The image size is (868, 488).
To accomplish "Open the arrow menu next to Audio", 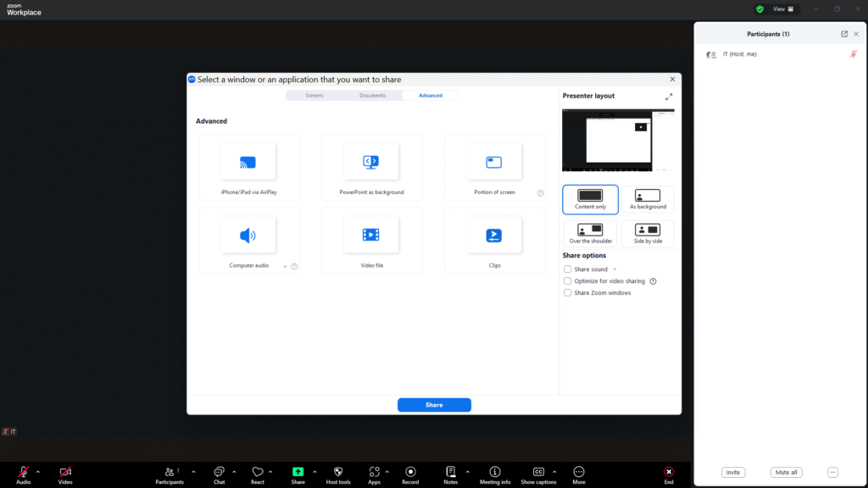I will click(x=37, y=472).
